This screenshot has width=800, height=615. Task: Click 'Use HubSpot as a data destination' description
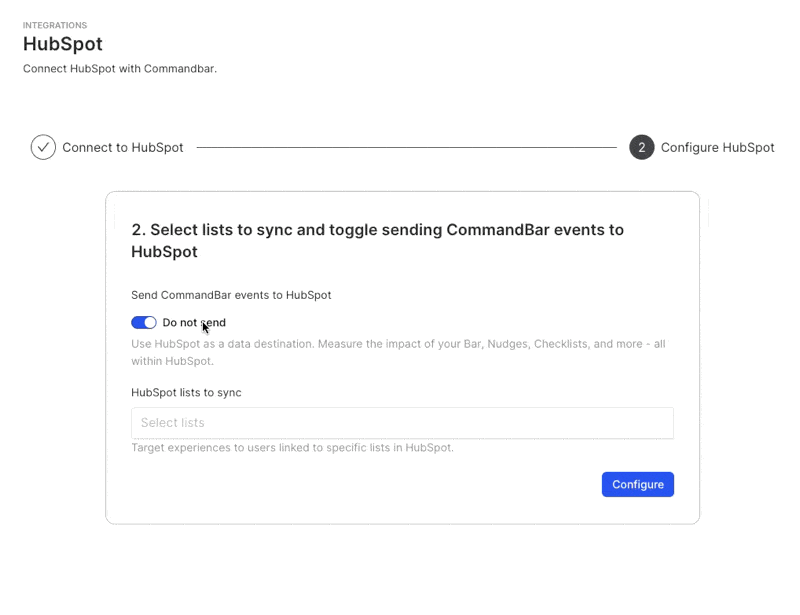[x=398, y=344]
